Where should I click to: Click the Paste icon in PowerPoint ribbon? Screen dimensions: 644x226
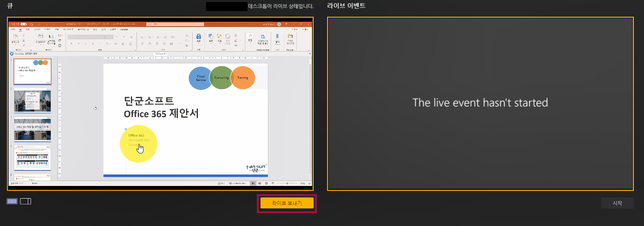tap(16, 37)
